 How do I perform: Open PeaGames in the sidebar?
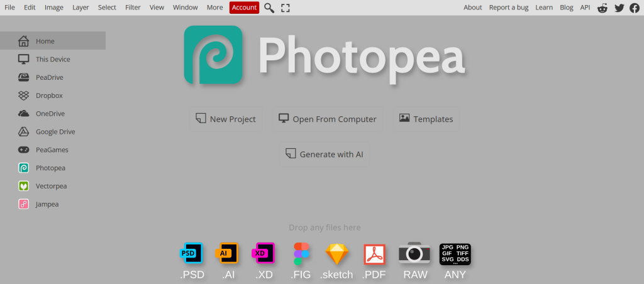pos(53,150)
